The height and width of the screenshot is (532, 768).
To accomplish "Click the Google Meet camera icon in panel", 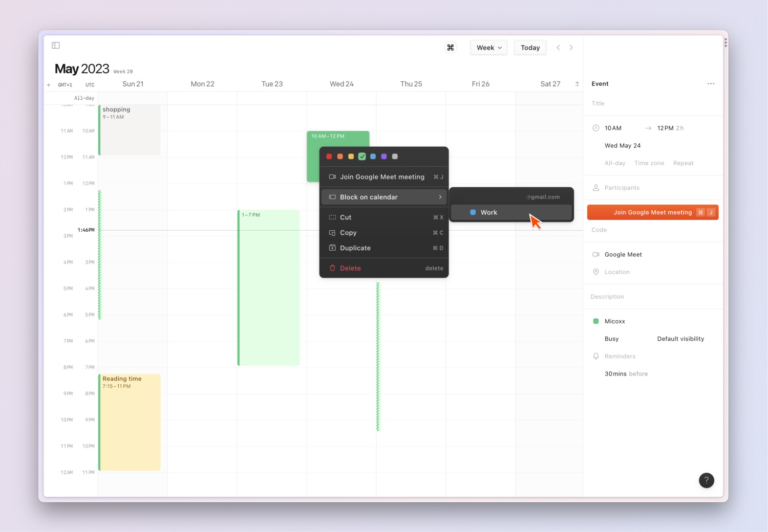I will (596, 254).
